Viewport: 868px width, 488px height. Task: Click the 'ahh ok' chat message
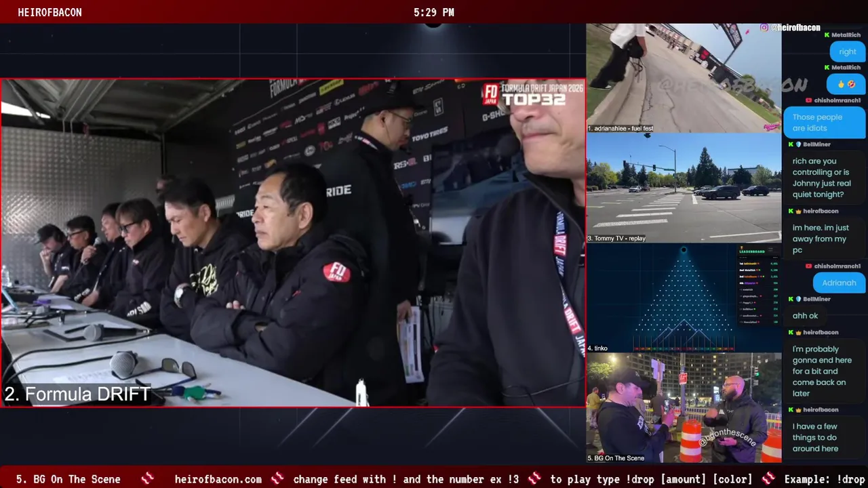805,316
